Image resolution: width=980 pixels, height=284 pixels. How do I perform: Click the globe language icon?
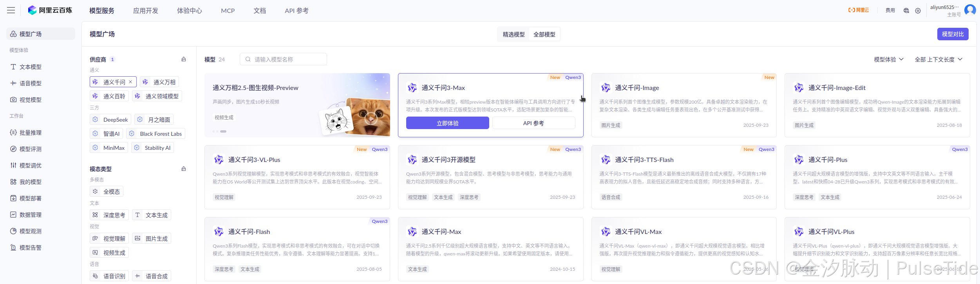click(x=906, y=11)
